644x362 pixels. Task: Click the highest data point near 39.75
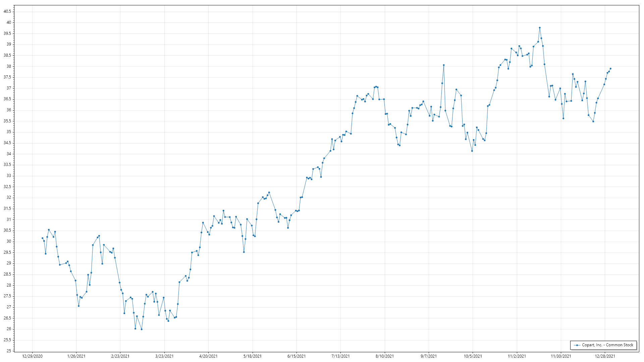[540, 28]
